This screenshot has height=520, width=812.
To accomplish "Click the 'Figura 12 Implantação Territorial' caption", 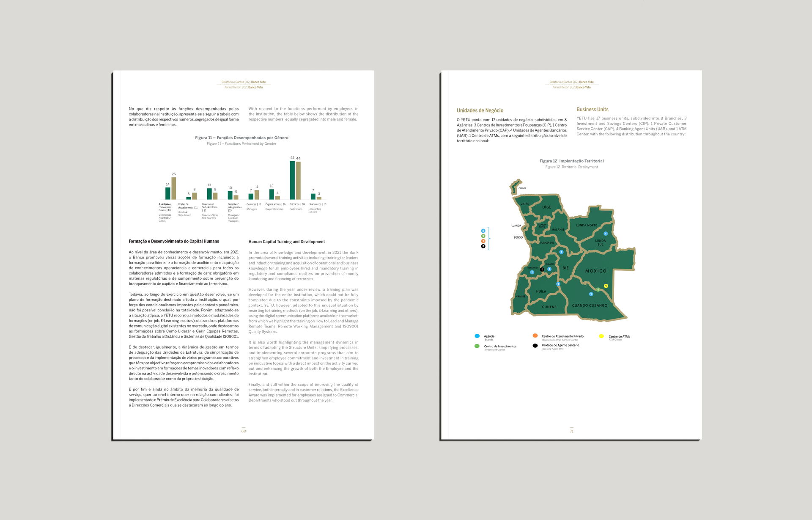I will pos(571,161).
